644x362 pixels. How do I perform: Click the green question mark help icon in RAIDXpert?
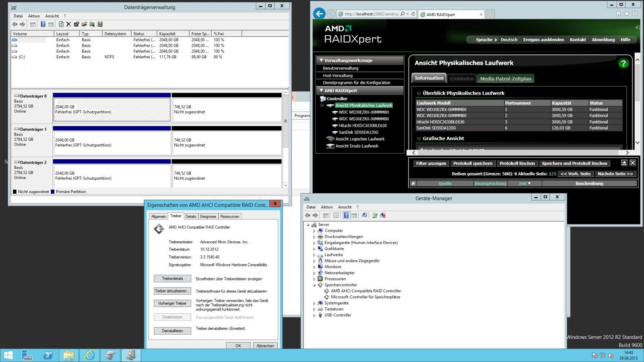623,63
